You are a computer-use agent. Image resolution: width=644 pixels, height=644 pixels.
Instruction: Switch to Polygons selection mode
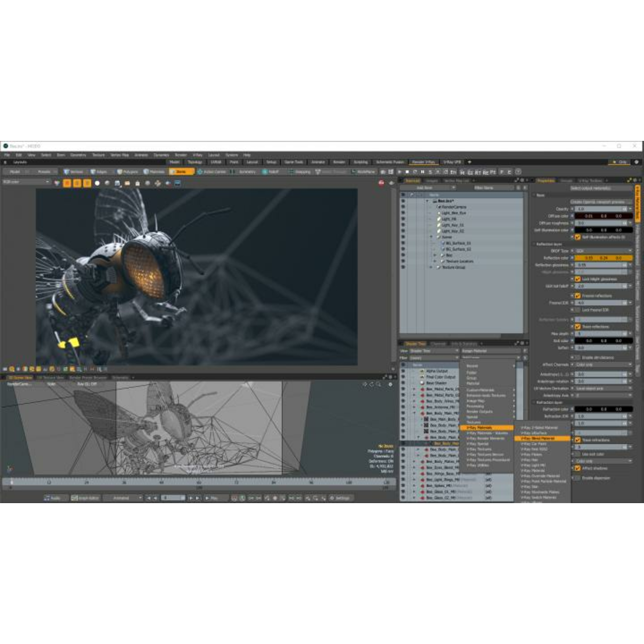[127, 172]
